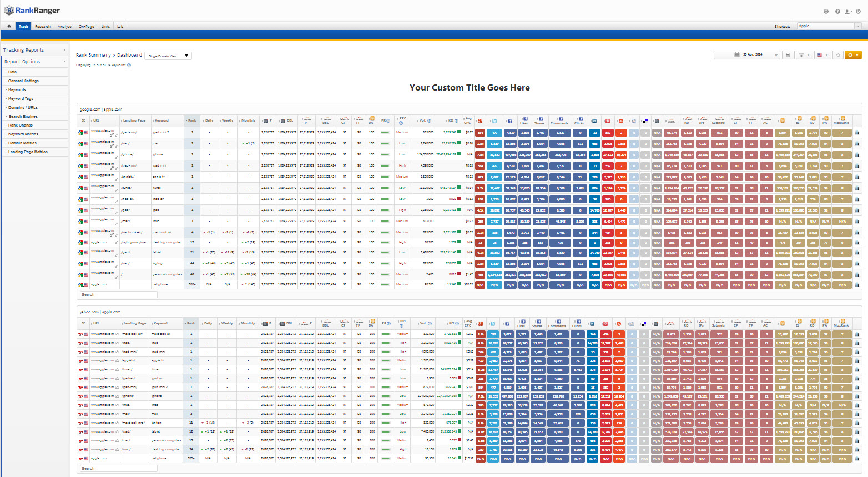Click the print report icon
Viewport: 868px width, 477px height.
tap(788, 55)
